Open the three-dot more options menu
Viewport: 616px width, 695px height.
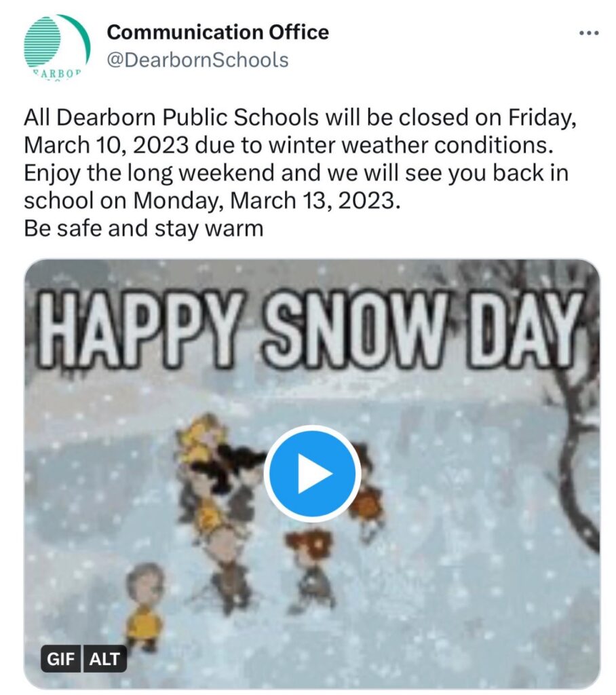tap(590, 33)
